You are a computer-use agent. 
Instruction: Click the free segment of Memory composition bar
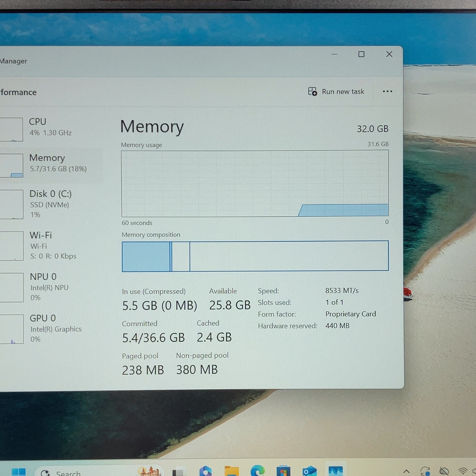(x=289, y=256)
